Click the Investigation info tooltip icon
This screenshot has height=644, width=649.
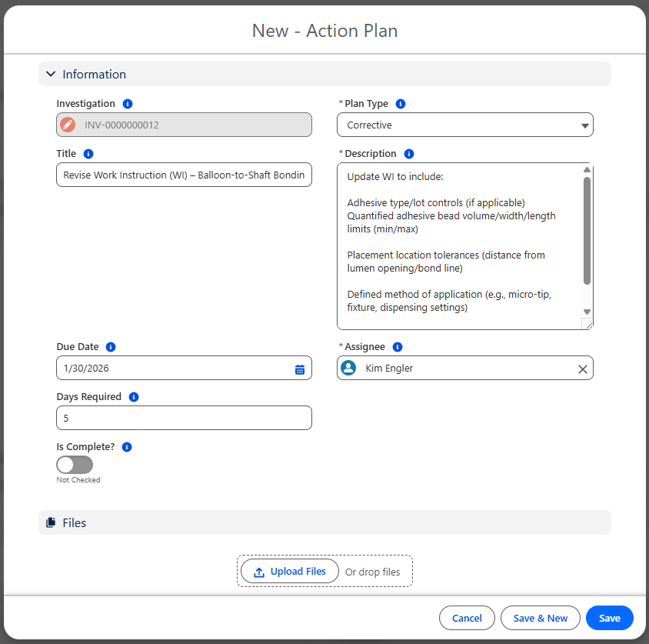click(128, 104)
